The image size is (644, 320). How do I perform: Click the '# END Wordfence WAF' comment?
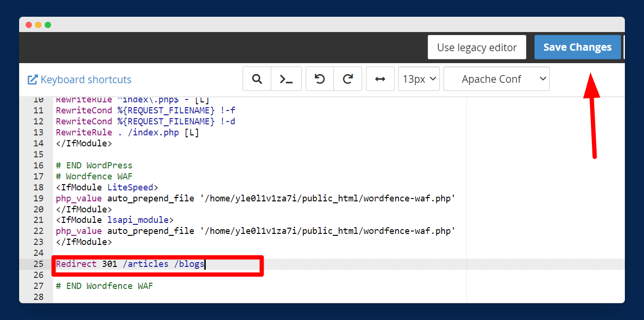[104, 286]
